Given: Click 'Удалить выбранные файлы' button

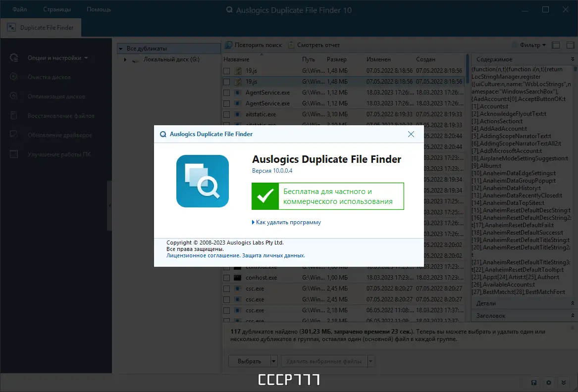Looking at the screenshot, I should (324, 361).
